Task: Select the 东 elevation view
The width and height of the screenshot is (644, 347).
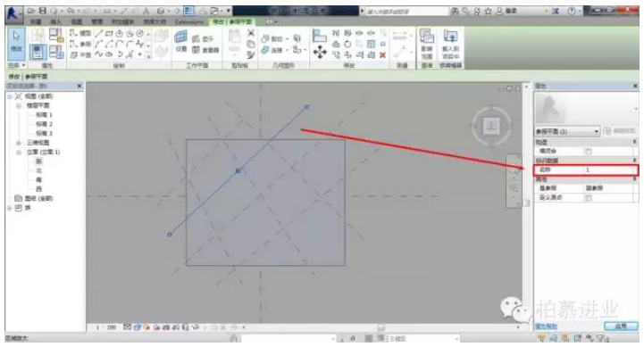Action: coord(39,161)
